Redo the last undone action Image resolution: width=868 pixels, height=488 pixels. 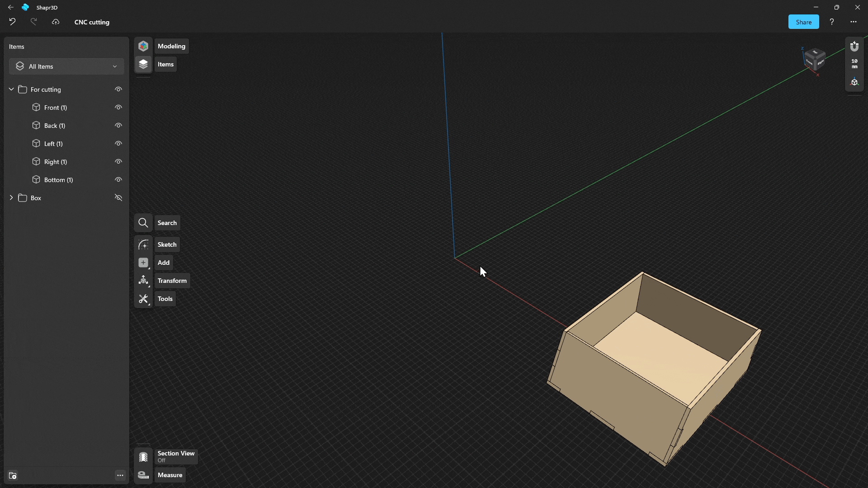point(33,22)
